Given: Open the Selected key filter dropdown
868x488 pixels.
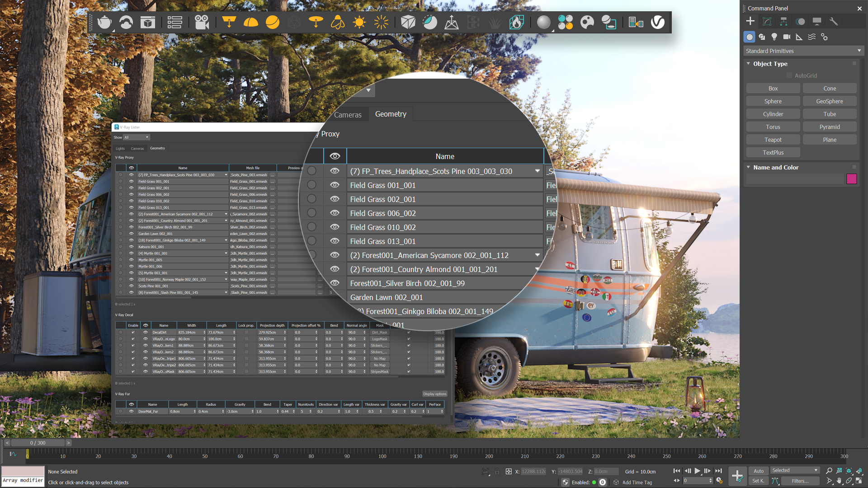Looking at the screenshot, I should pyautogui.click(x=795, y=470).
